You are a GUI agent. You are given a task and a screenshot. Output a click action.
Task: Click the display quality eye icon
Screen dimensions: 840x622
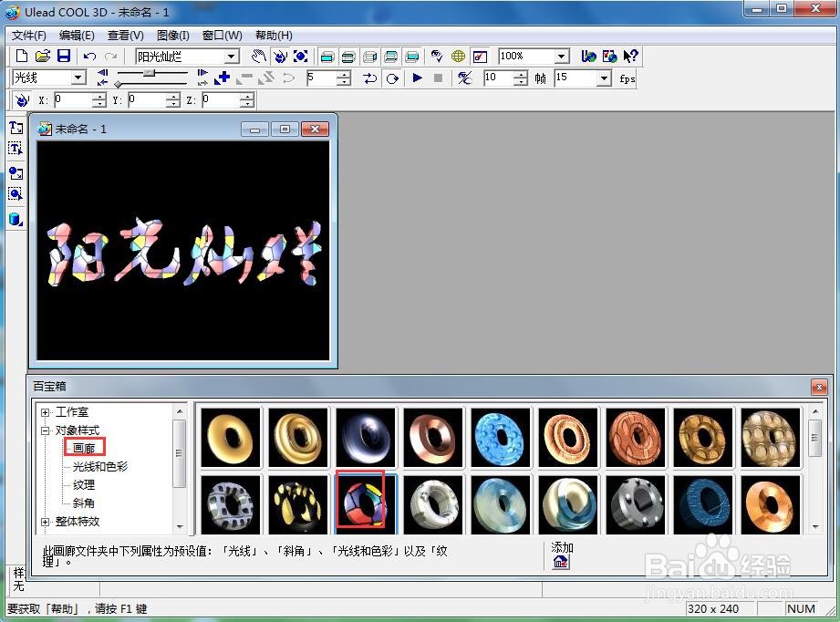[x=437, y=56]
